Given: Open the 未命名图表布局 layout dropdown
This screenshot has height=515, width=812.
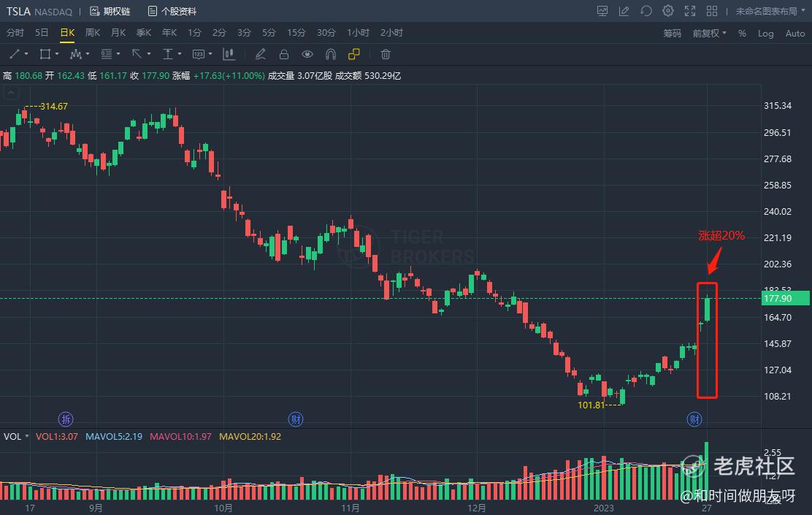Looking at the screenshot, I should click(x=769, y=11).
